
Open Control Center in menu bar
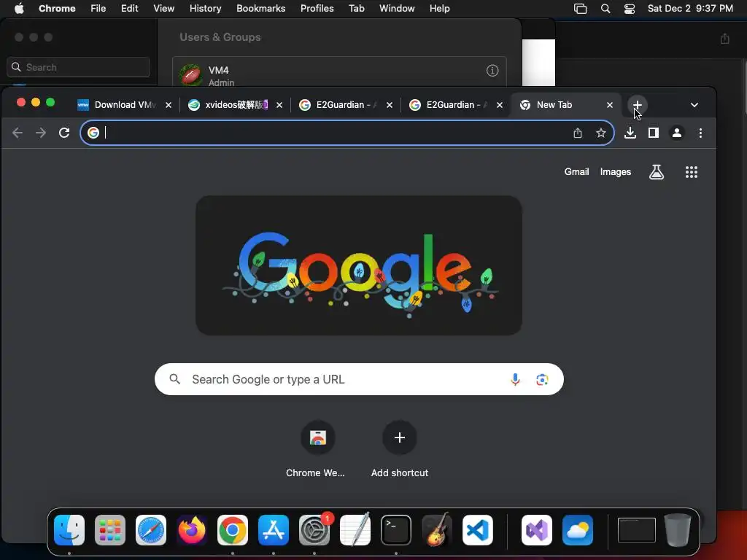(x=630, y=8)
